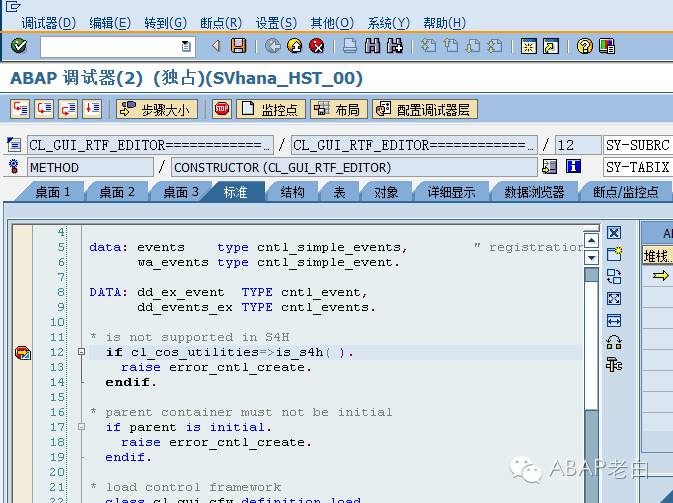
Task: Click the Find Next binoculars-plus icon
Action: [394, 45]
